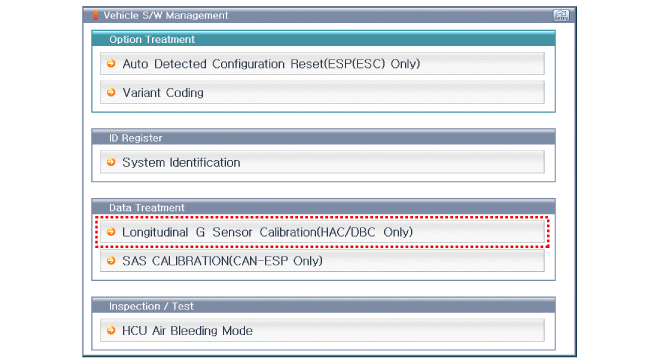
Task: Select the Inspection / Test section header
Action: [x=323, y=306]
